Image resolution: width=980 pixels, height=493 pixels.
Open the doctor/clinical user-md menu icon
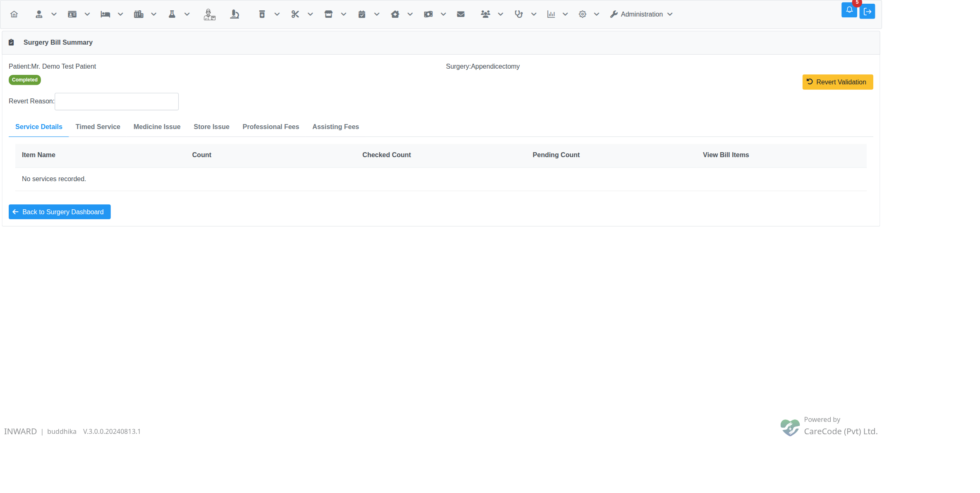[x=39, y=14]
